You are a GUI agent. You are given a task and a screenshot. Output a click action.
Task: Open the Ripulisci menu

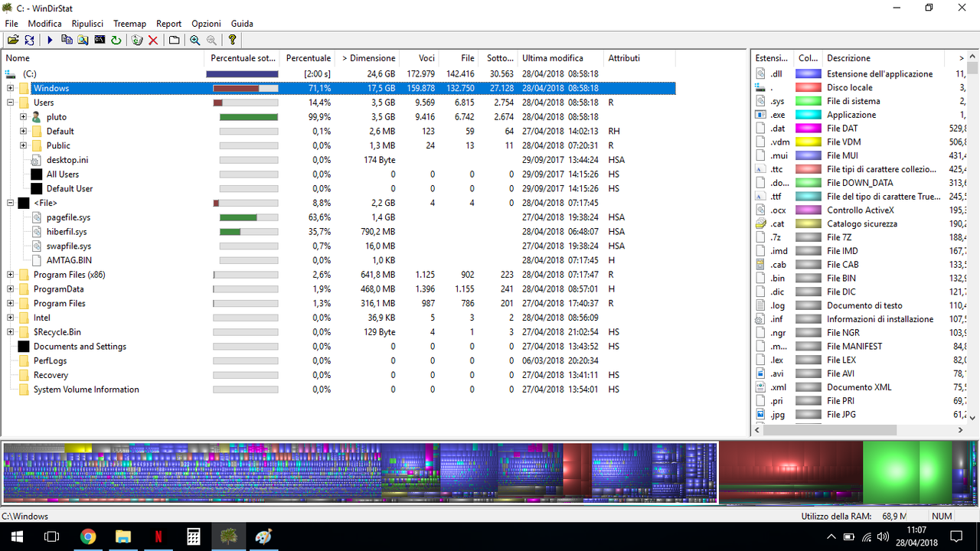pos(87,24)
